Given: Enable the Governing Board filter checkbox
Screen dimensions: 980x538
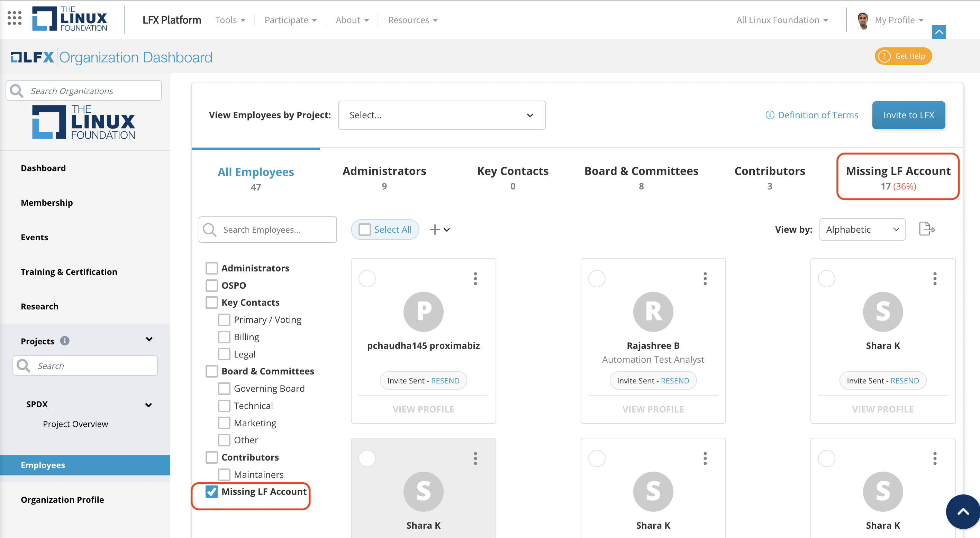Looking at the screenshot, I should point(224,388).
